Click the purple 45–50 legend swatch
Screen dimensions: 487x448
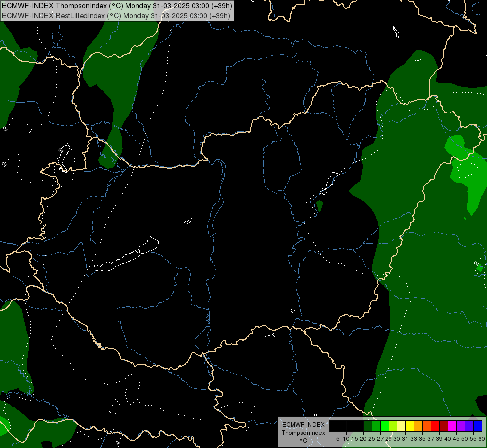pos(461,426)
